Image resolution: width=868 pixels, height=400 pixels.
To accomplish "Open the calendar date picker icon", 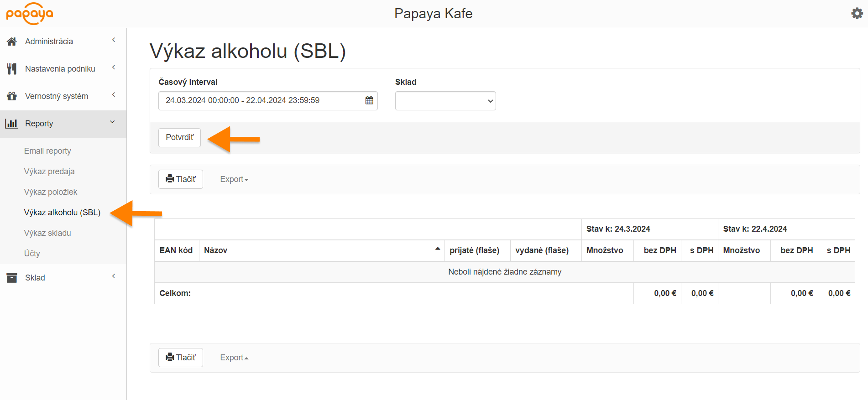I will pos(369,100).
